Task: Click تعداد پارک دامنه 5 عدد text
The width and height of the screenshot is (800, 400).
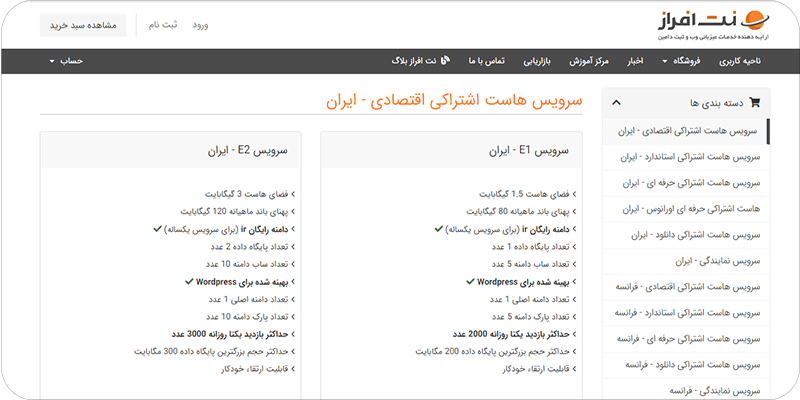Action: point(530,317)
